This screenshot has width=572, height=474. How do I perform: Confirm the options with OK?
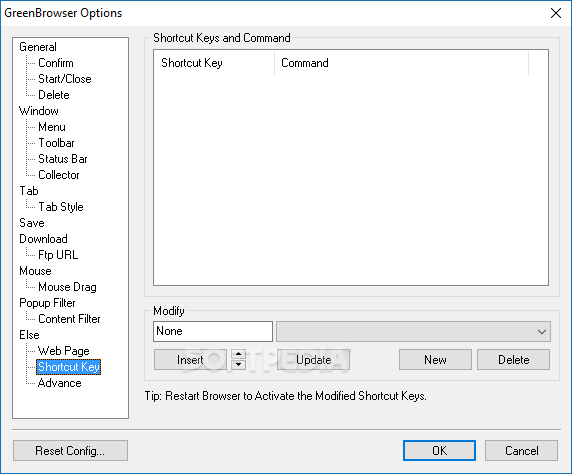click(439, 451)
